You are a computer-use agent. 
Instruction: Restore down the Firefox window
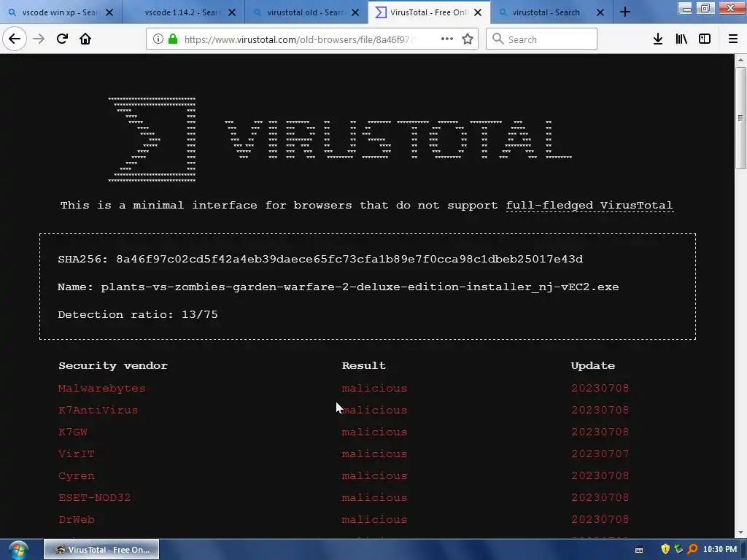[x=705, y=8]
